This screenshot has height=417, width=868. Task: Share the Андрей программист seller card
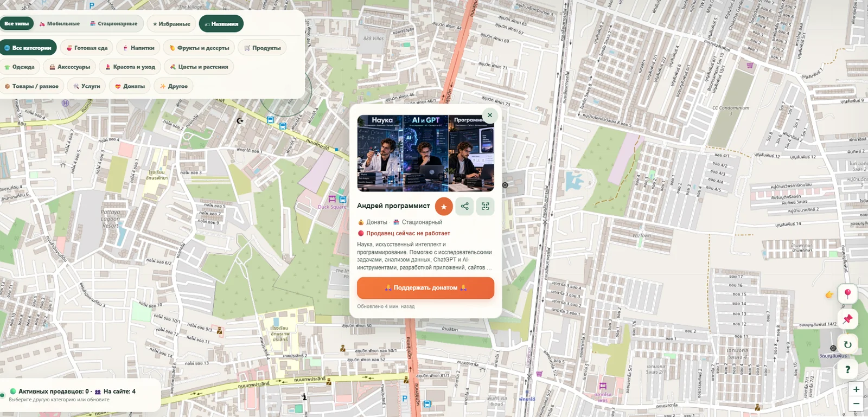(464, 206)
